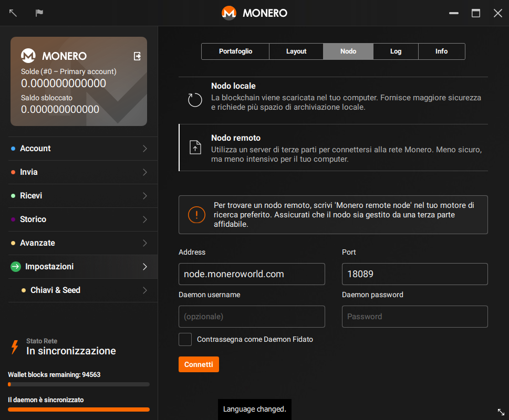This screenshot has width=509, height=420.
Task: Select the Nodo remoto option
Action: 334,148
